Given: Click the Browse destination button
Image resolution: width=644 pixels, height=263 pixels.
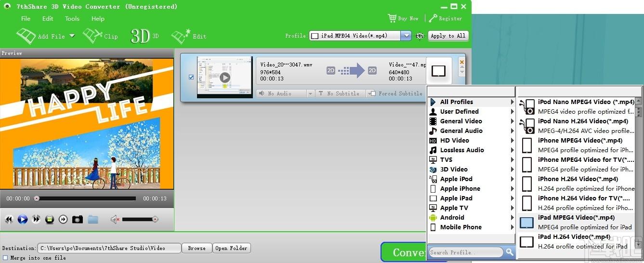Looking at the screenshot, I should (197, 248).
